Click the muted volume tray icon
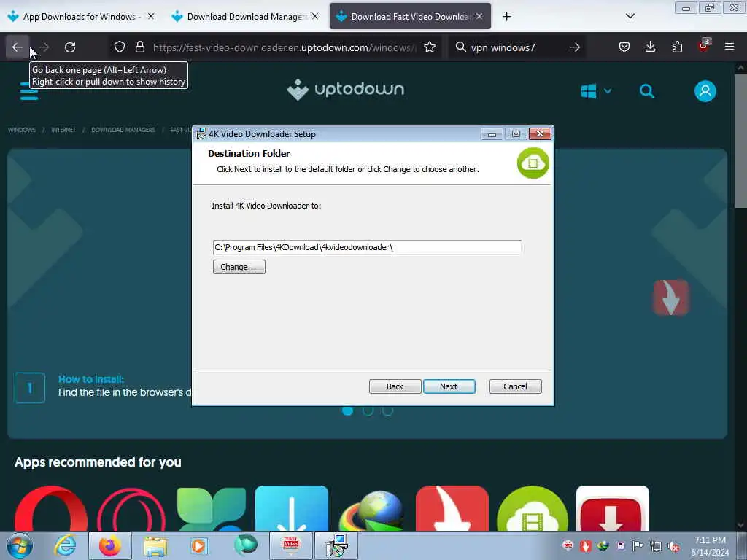The image size is (747, 560). (673, 546)
